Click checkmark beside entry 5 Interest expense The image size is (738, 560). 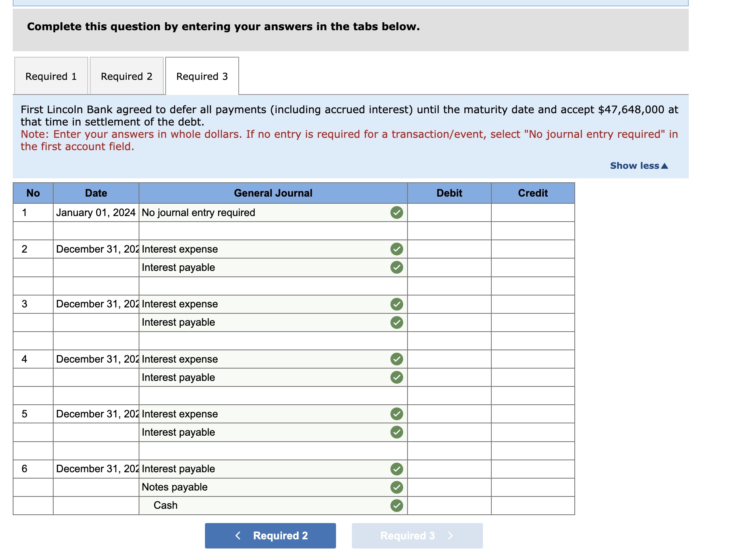click(x=396, y=414)
